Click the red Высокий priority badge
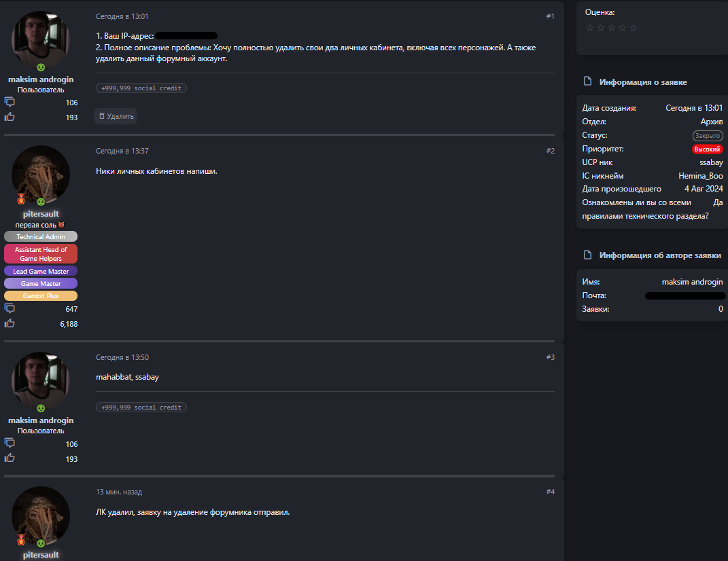 pyautogui.click(x=707, y=149)
